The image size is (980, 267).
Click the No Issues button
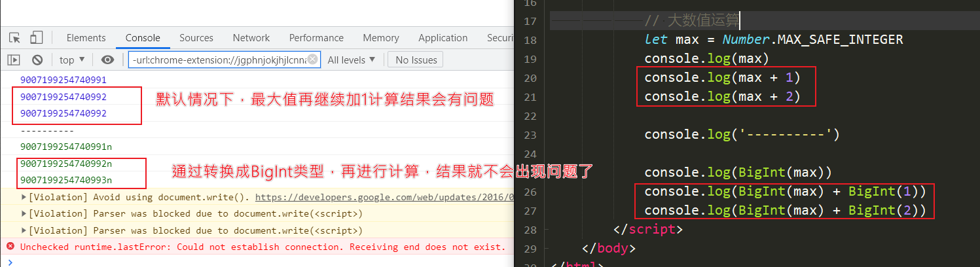pyautogui.click(x=416, y=60)
